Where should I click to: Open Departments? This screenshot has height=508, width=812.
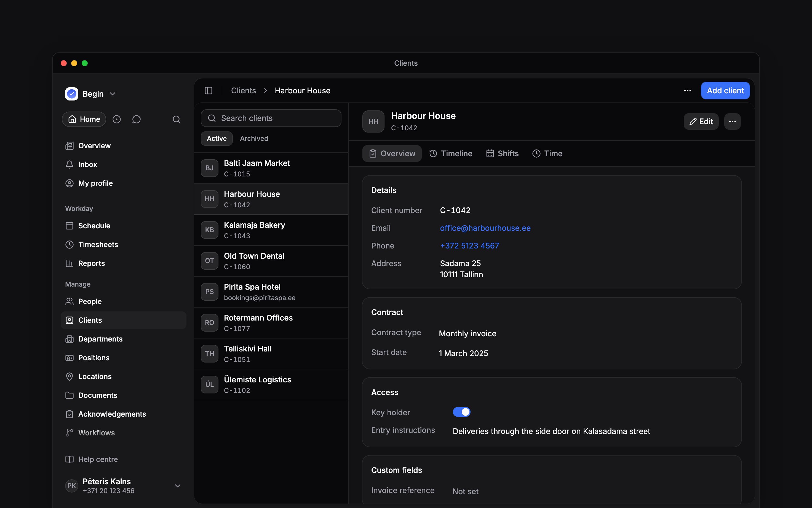pos(123,339)
